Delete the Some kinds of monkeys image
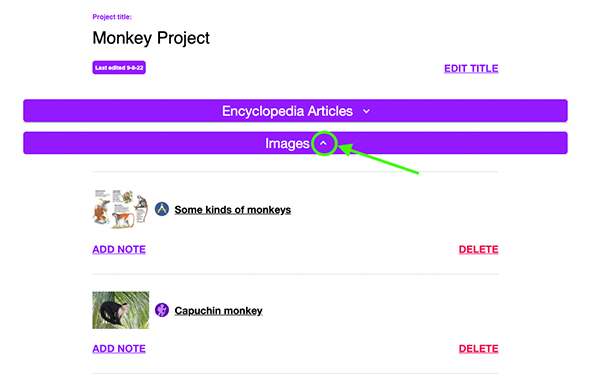 click(x=478, y=249)
